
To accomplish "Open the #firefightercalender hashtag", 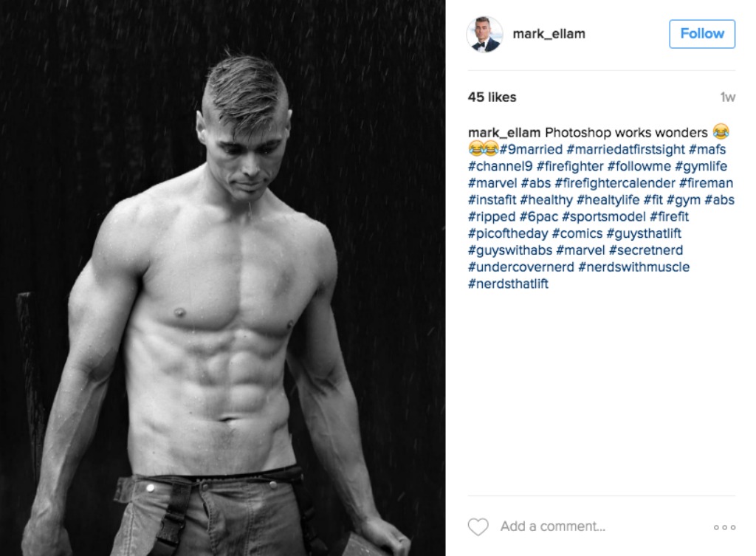I will [x=615, y=183].
